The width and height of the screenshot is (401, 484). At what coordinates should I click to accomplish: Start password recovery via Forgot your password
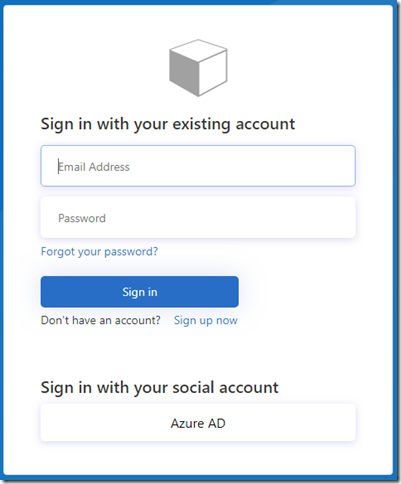99,251
